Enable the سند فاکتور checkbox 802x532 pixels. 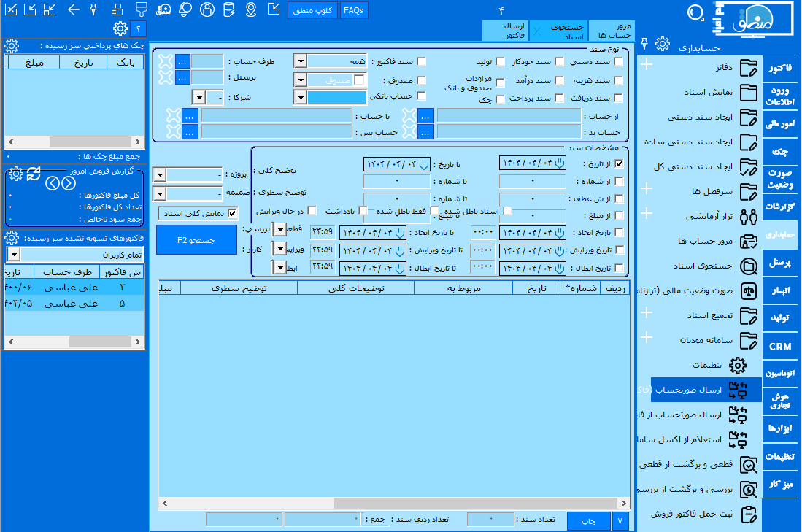click(x=422, y=62)
